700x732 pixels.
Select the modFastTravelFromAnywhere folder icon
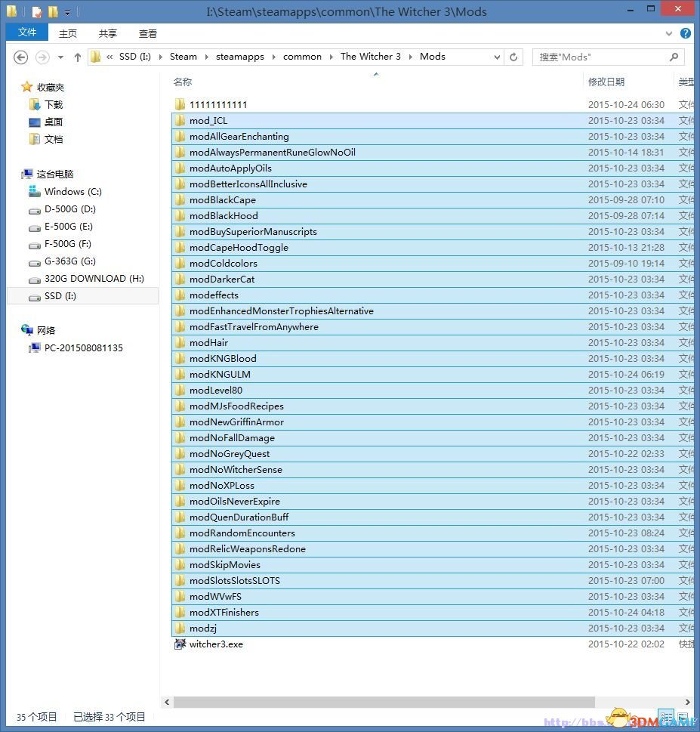point(180,327)
